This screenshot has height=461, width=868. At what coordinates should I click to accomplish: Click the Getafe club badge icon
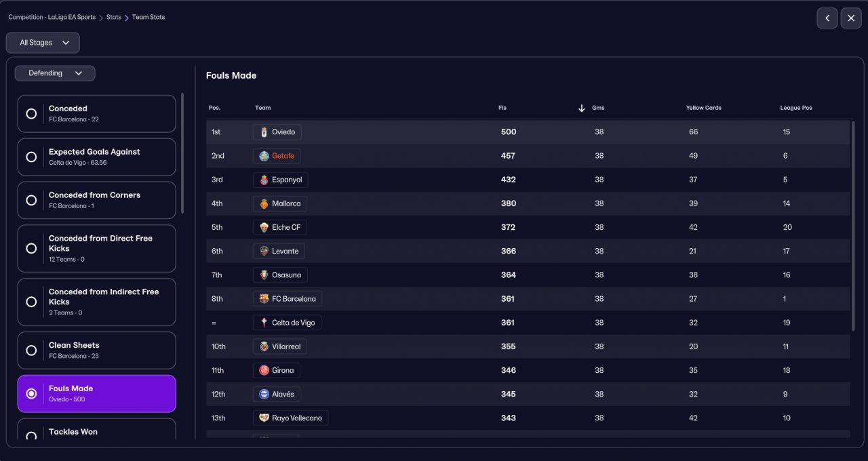(x=264, y=156)
